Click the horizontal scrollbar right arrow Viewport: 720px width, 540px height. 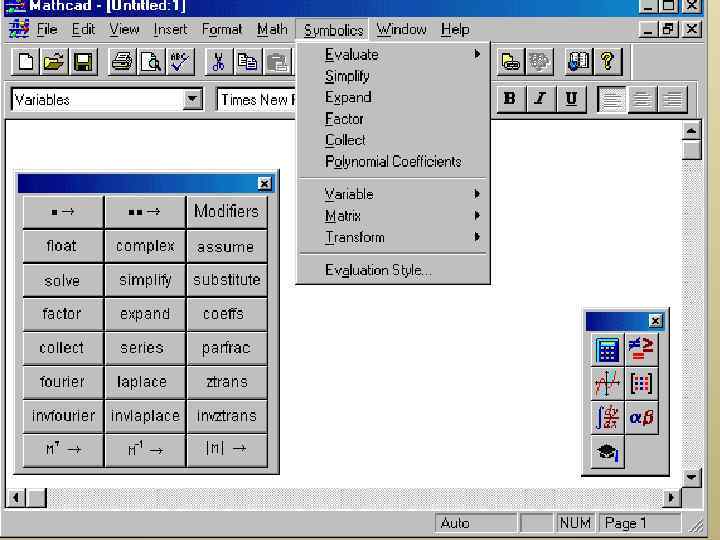click(x=671, y=498)
